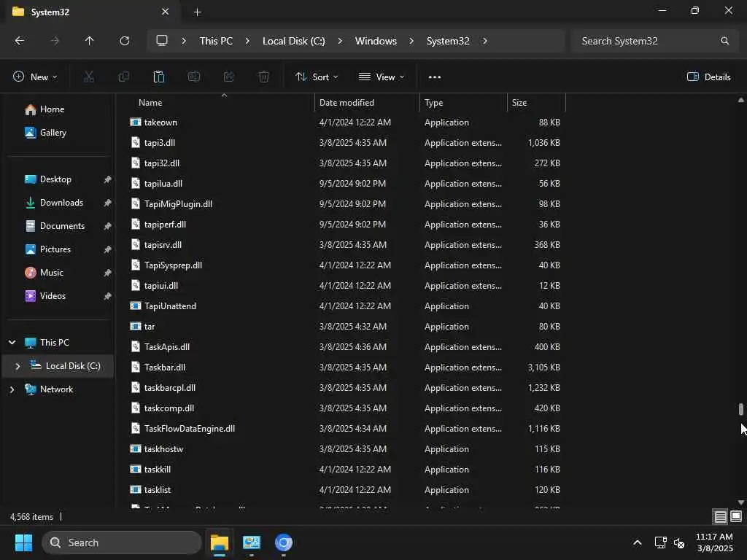Open the Chrome icon on the taskbar
This screenshot has height=560, width=747.
point(284,542)
